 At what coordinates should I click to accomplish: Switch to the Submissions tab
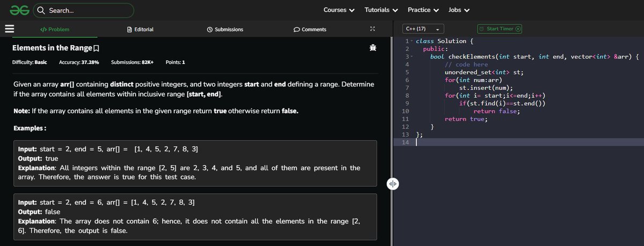tap(225, 29)
